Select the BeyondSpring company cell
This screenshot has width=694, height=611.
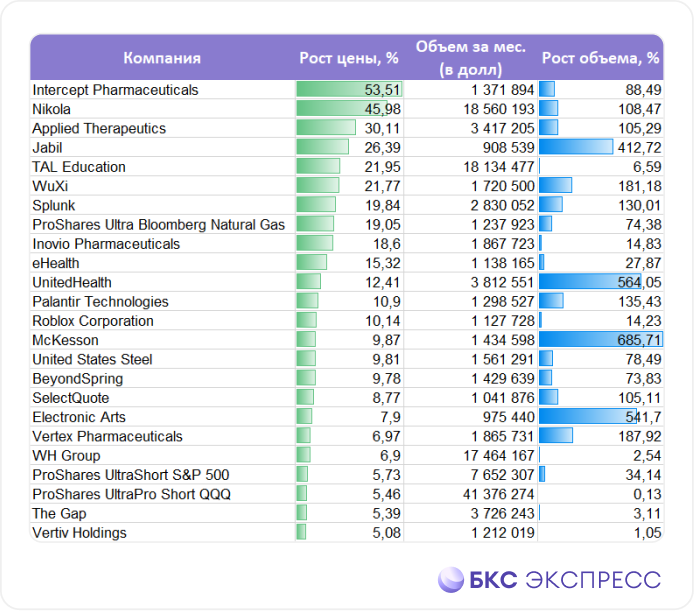click(162, 379)
